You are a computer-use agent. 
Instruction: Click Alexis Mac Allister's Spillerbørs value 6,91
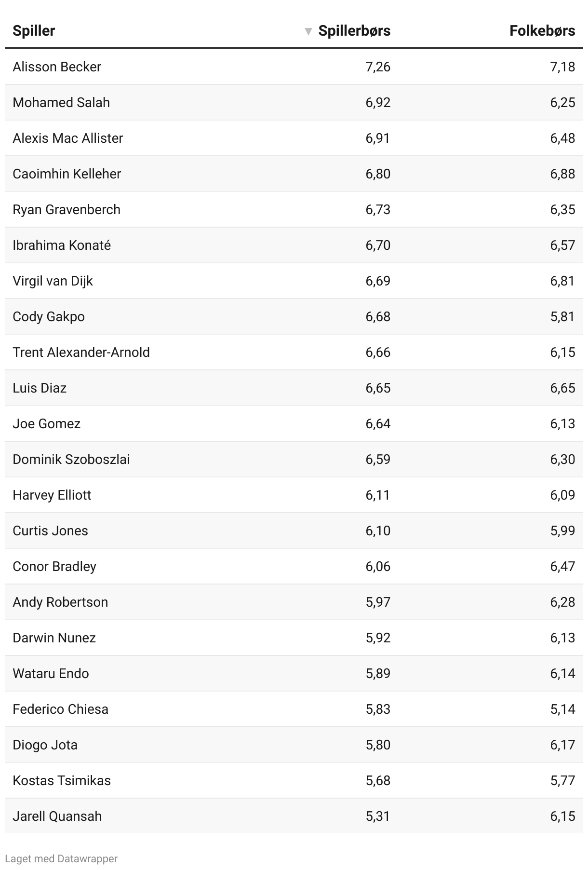[x=377, y=138]
